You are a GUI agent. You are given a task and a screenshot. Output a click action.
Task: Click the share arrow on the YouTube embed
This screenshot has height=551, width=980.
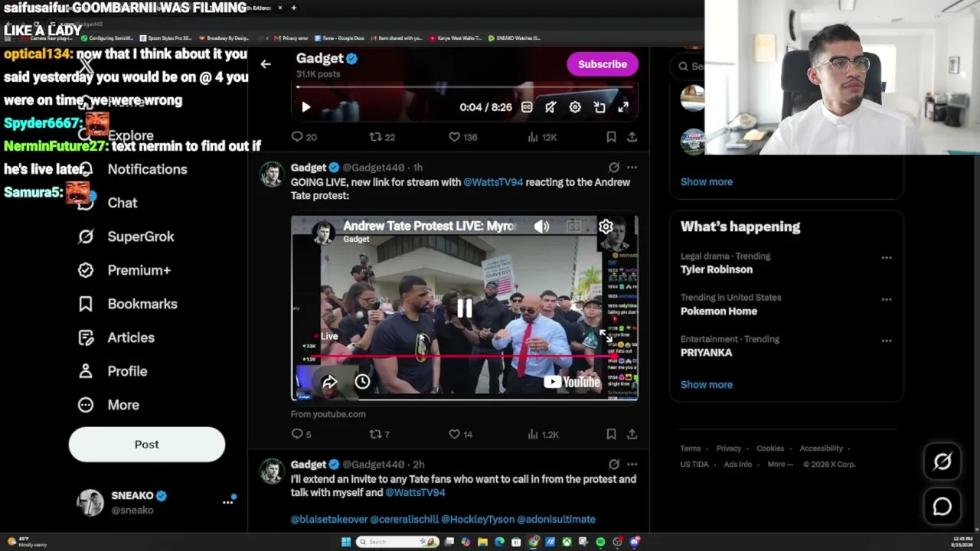[x=330, y=382]
